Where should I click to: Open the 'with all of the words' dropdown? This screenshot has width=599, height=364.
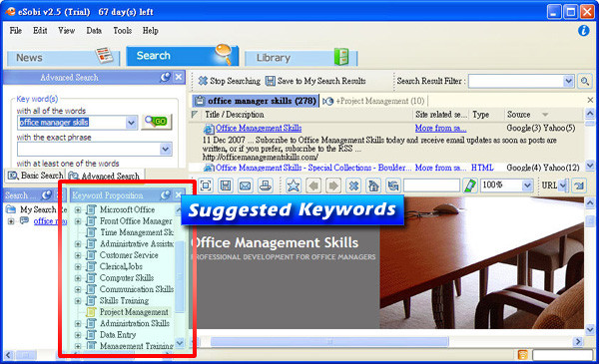131,123
